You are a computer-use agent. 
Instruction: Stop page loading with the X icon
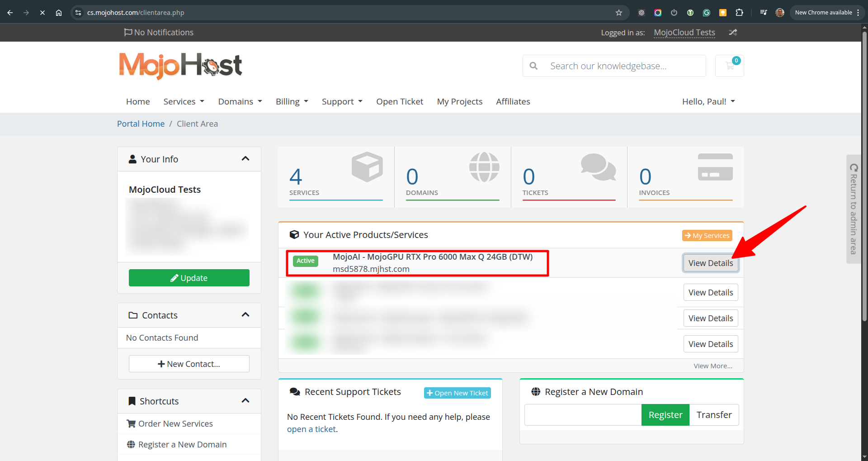42,13
